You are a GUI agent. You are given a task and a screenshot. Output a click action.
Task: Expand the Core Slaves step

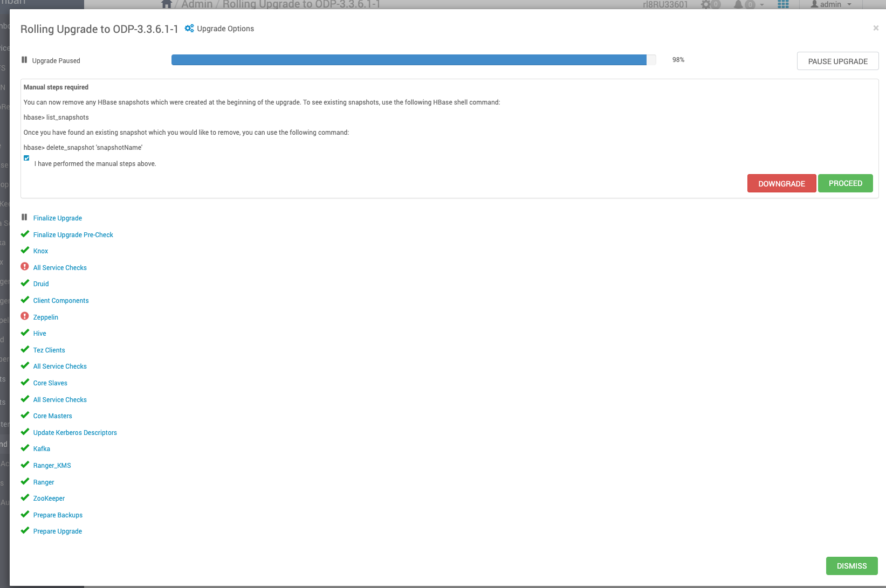pos(50,383)
